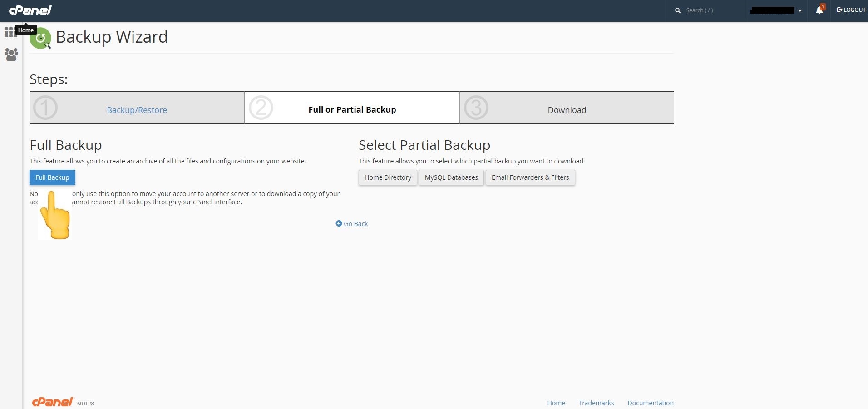Open the Documentation footer link
868x409 pixels.
coord(650,403)
